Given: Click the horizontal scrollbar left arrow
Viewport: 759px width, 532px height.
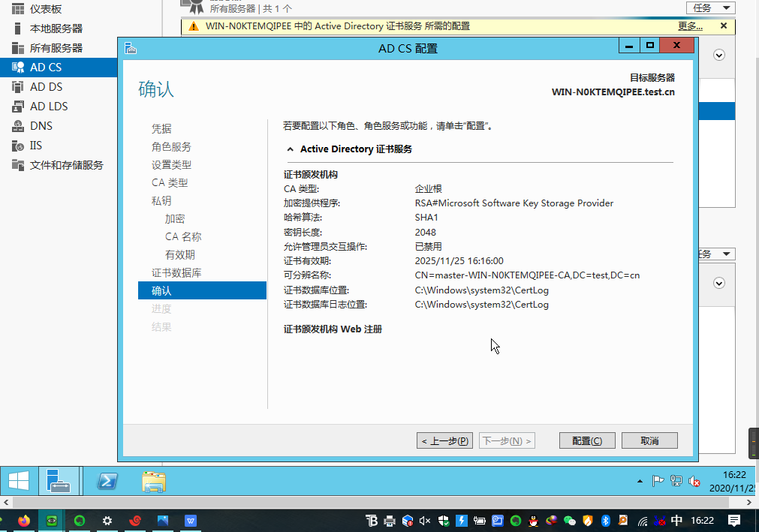Looking at the screenshot, I should 6,503.
